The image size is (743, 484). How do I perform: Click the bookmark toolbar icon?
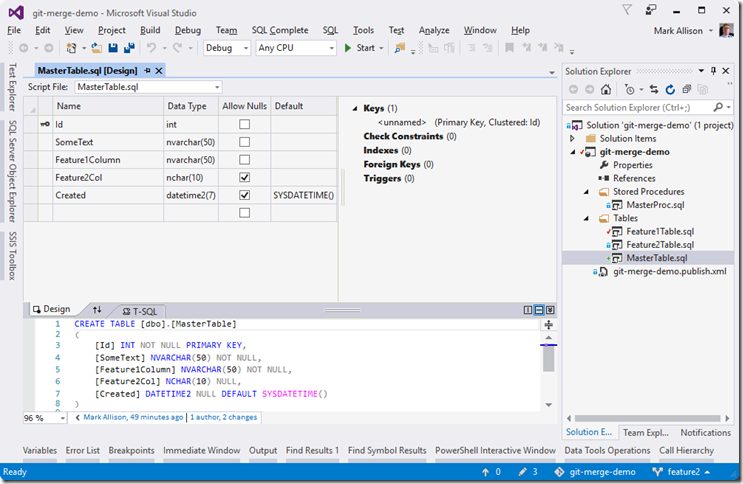[509, 48]
